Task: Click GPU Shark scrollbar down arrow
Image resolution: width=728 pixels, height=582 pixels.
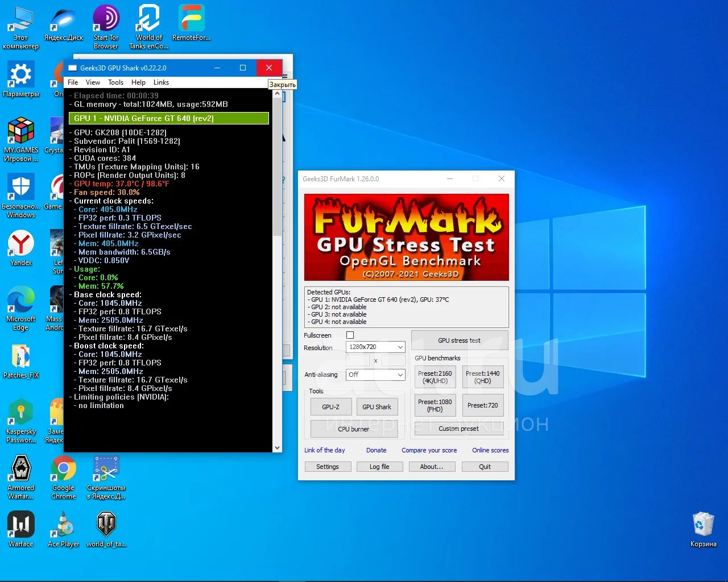Action: point(278,448)
